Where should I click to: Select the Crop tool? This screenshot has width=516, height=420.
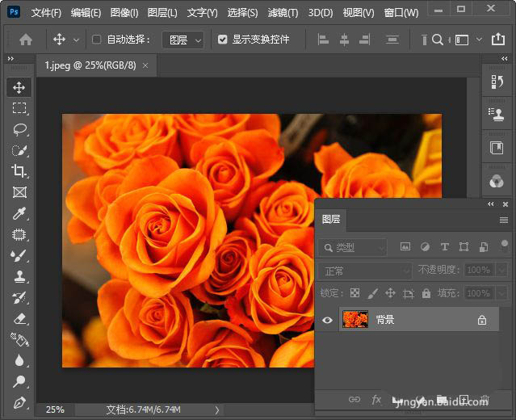pos(19,171)
